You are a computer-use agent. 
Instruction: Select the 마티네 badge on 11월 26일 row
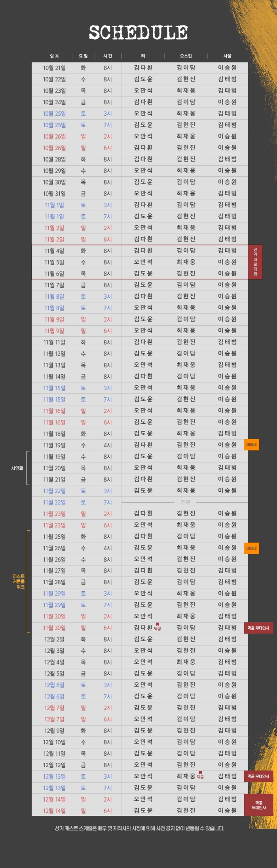(251, 548)
